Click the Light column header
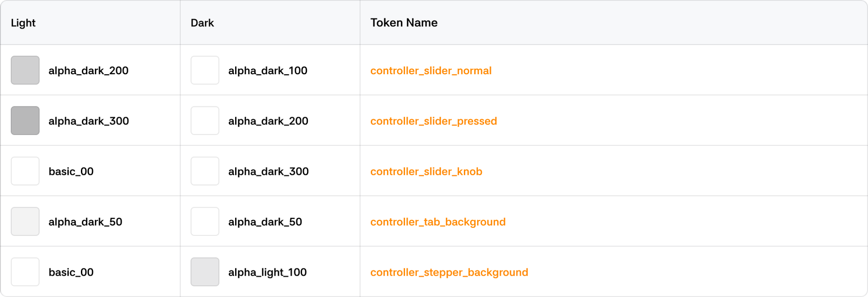868x297 pixels. [x=23, y=23]
